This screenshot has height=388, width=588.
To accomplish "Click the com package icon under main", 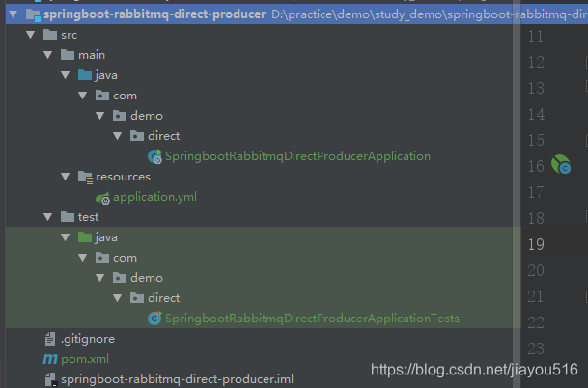I will click(102, 96).
